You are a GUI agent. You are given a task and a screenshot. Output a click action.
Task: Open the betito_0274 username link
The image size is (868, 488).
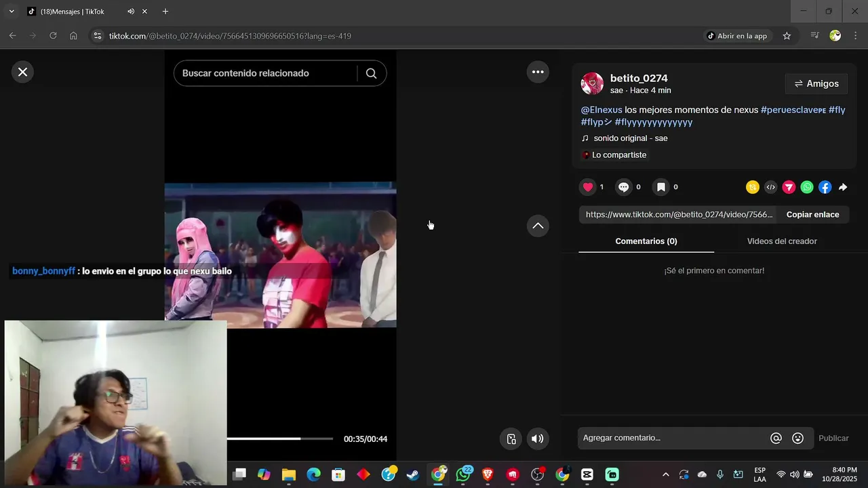coord(639,78)
